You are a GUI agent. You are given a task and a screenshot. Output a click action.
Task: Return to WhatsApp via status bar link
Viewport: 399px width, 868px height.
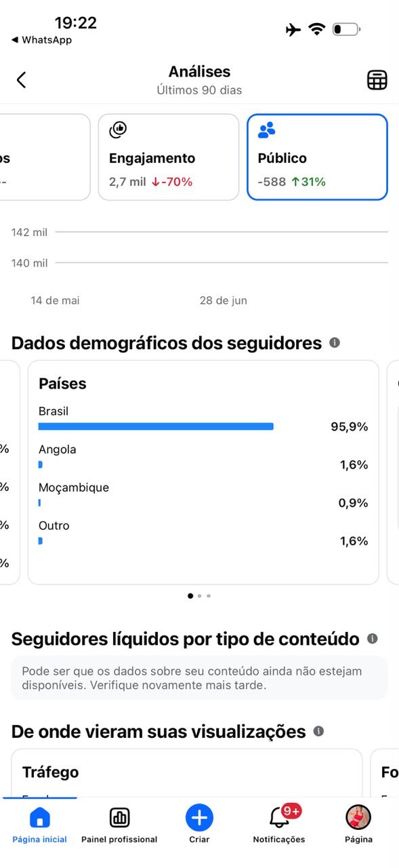(x=41, y=40)
